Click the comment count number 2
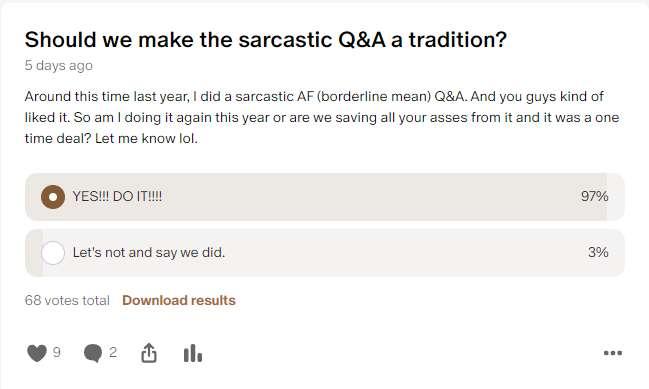 point(113,352)
